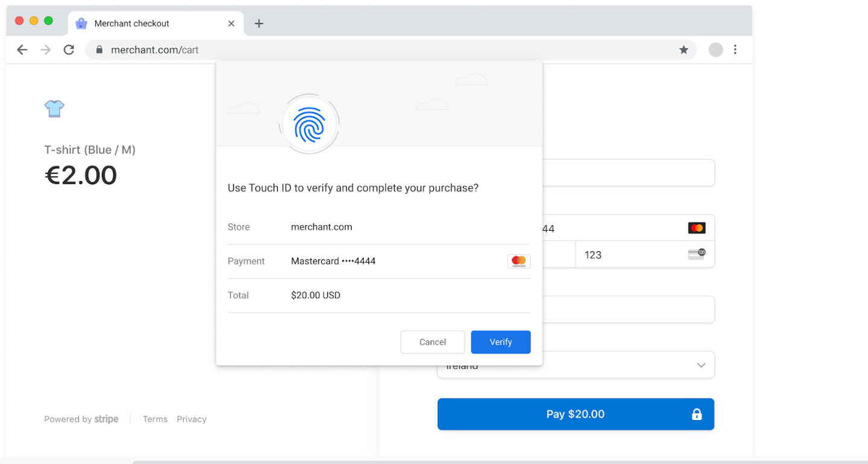Click the Mastercard icon in the card number field

tap(697, 227)
